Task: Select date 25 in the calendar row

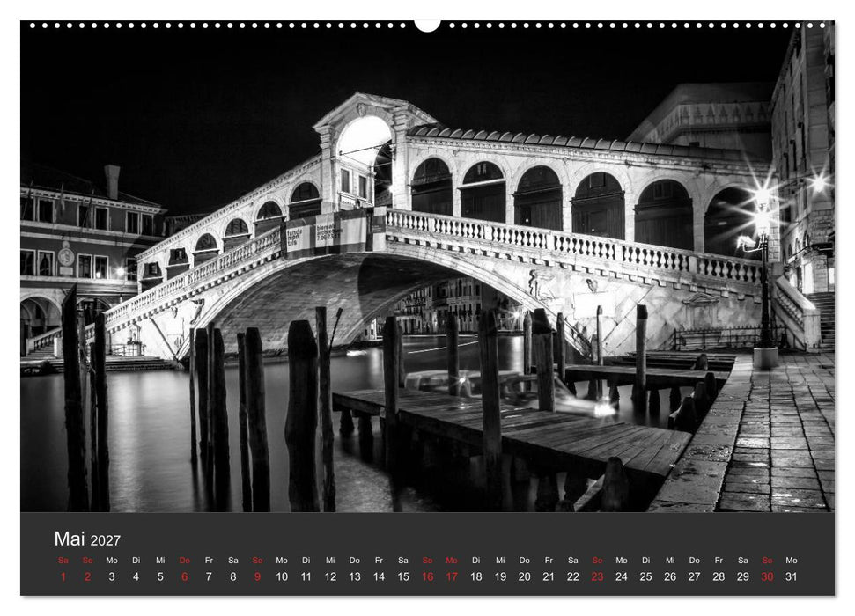Action: click(645, 576)
